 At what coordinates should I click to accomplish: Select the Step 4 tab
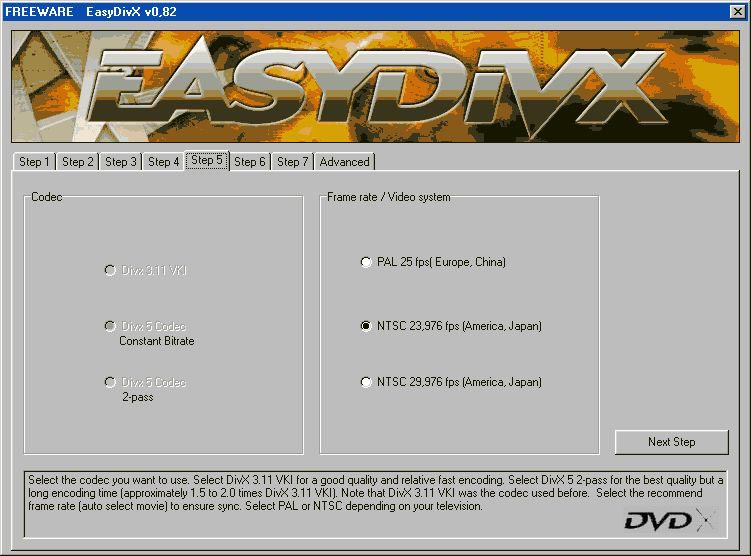point(163,162)
